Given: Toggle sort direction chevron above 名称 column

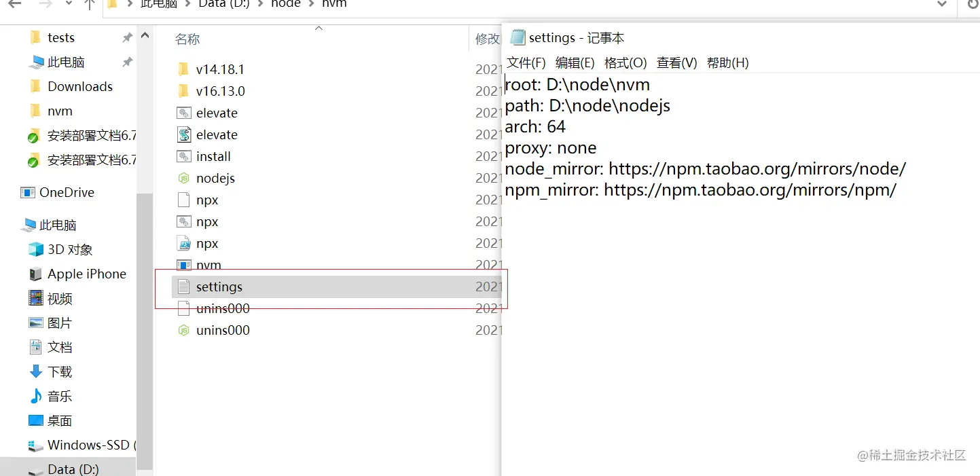Looking at the screenshot, I should [319, 28].
